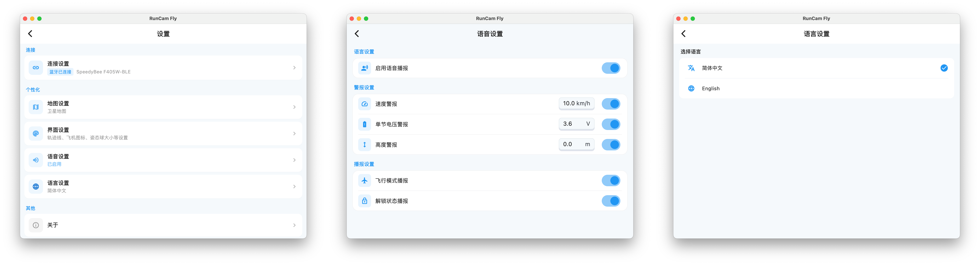
Task: Open 连接设置 via its chevron
Action: coord(294,68)
